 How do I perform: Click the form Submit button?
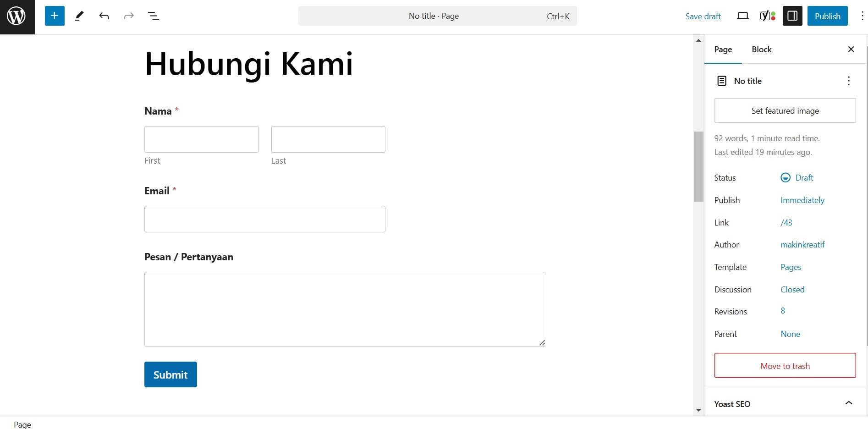point(170,374)
